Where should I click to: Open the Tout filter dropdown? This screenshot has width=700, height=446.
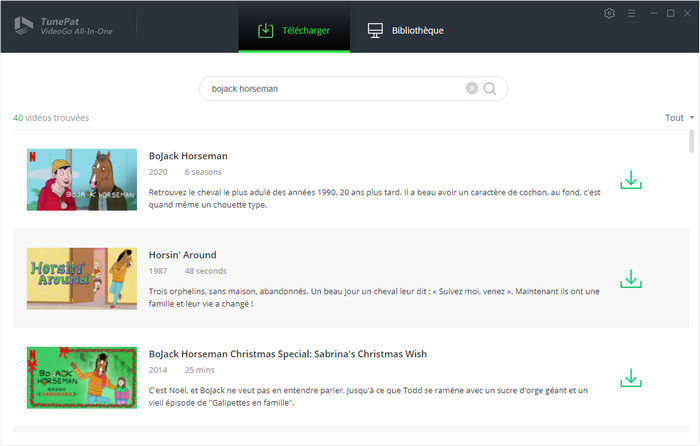(x=679, y=117)
